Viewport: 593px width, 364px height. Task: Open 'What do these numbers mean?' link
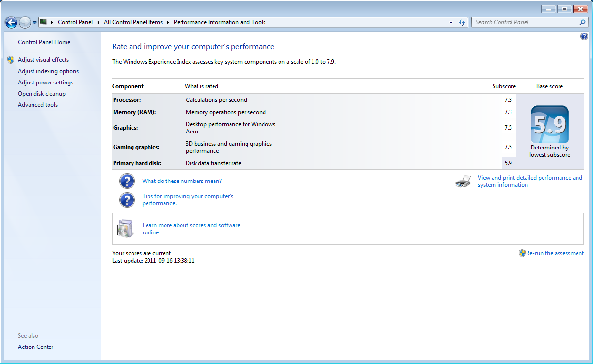click(x=182, y=181)
